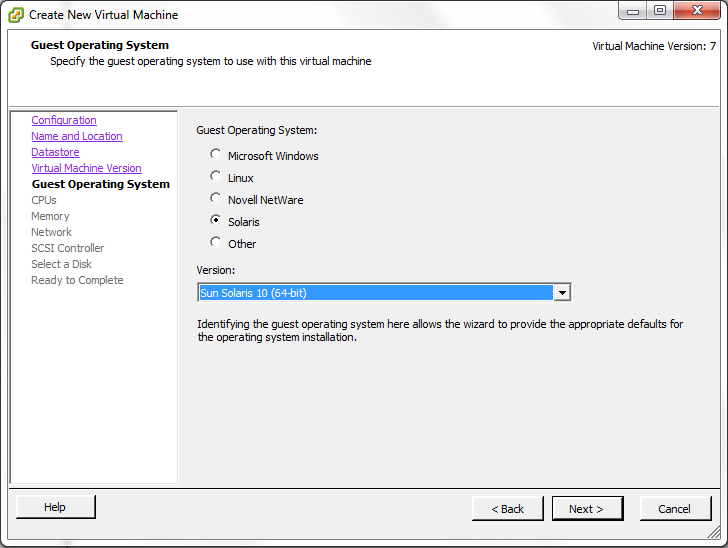The image size is (728, 548).
Task: Click the Memory step in the sidebar
Action: 50,216
